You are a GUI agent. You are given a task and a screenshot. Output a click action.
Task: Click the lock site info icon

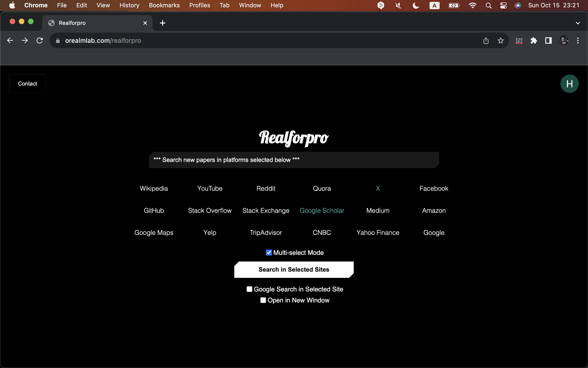click(x=58, y=41)
